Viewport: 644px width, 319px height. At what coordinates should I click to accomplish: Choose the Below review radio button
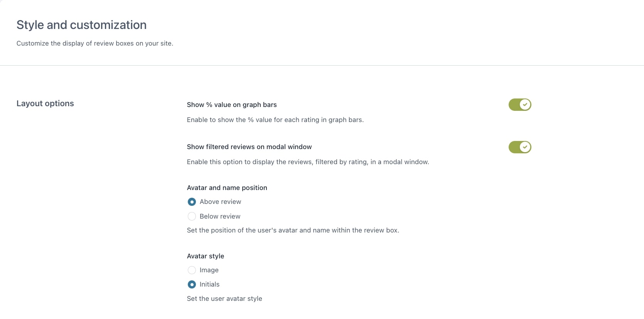(x=192, y=216)
